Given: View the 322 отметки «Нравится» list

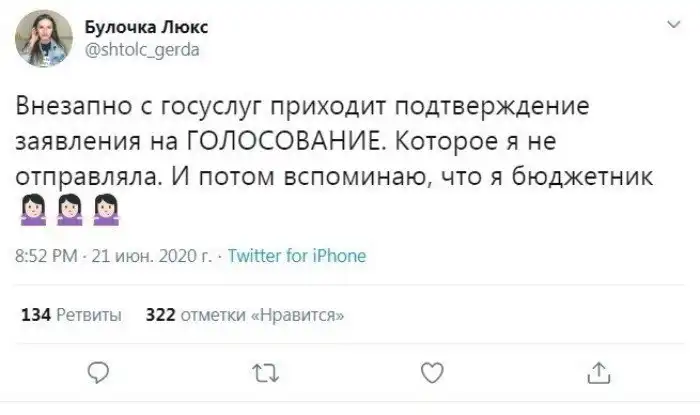Looking at the screenshot, I should coord(246,315).
